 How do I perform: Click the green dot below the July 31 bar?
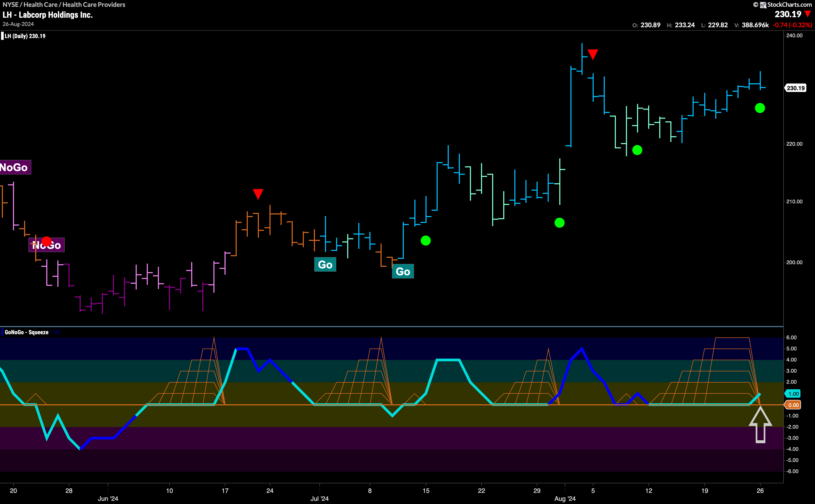pyautogui.click(x=559, y=223)
